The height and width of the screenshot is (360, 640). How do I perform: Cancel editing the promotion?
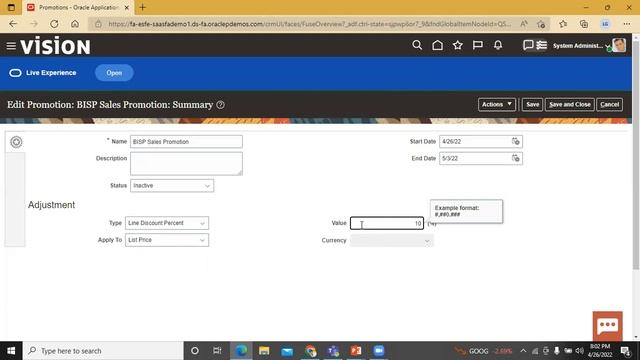[609, 104]
